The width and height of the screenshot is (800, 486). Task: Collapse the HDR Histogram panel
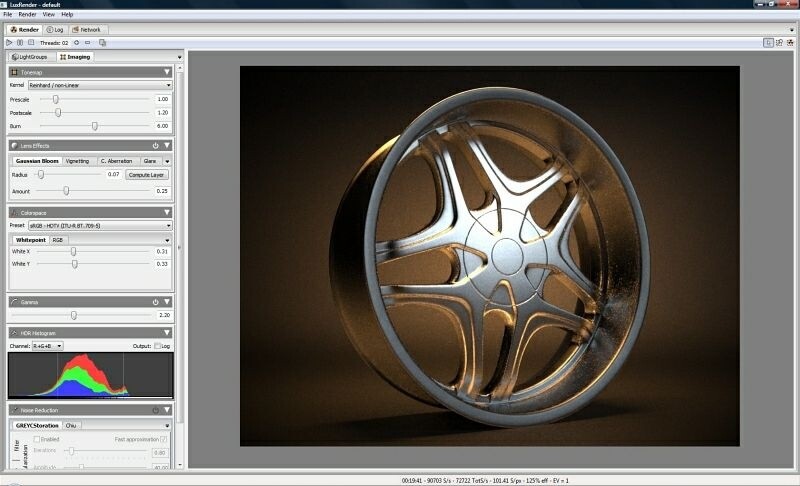tap(167, 333)
